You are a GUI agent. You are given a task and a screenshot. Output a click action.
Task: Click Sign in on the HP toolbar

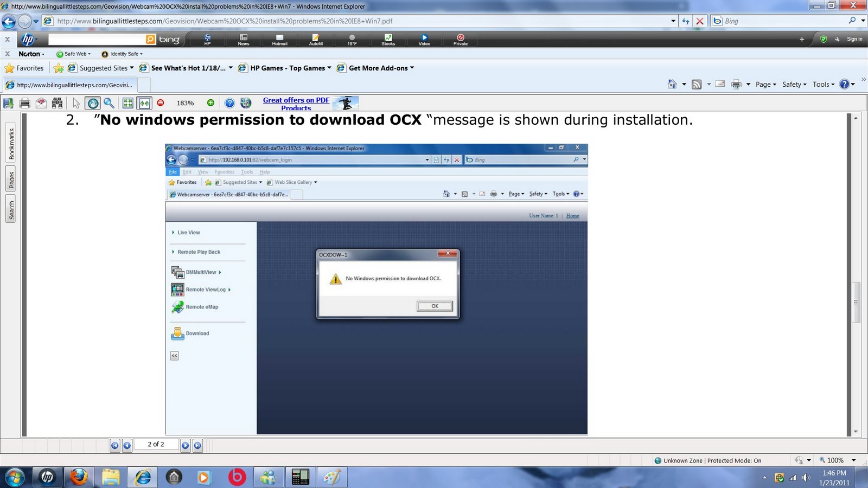(854, 39)
